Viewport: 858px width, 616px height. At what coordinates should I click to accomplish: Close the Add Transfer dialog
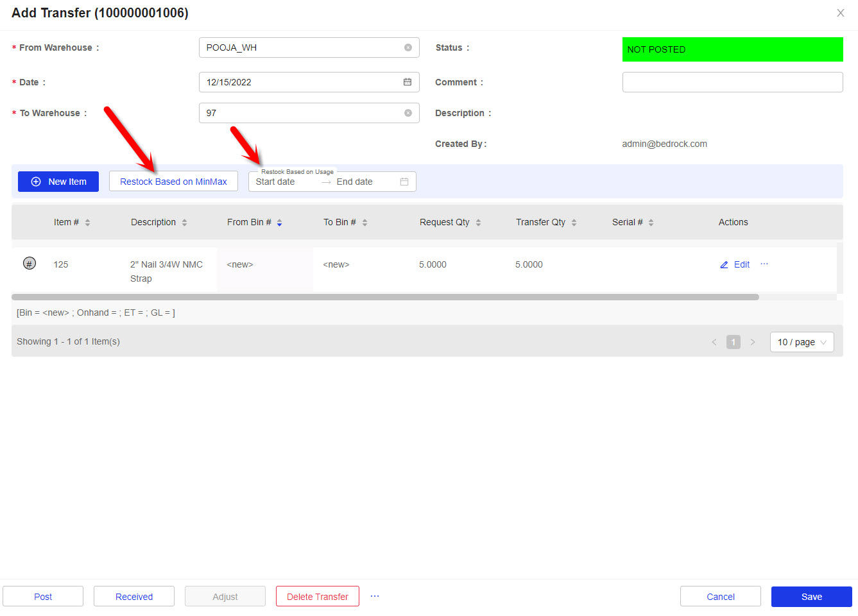(x=840, y=13)
